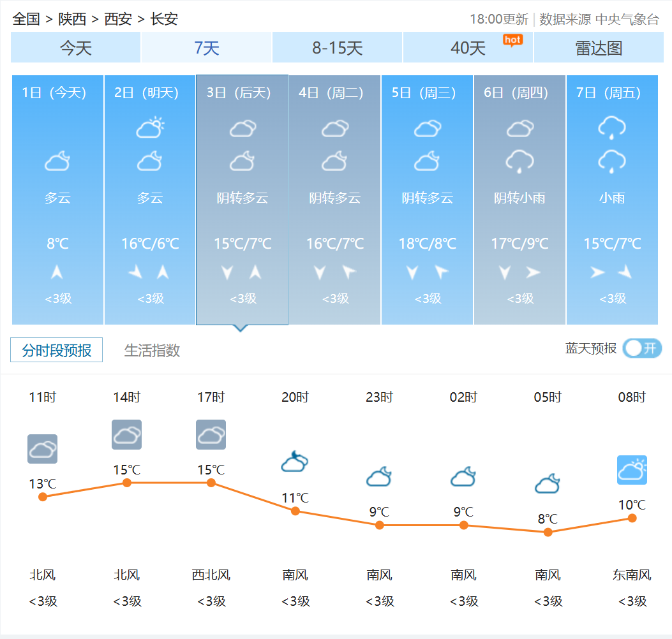Click the sunny-cloud icon on 2日 (明天)
The height and width of the screenshot is (639, 672).
(150, 128)
